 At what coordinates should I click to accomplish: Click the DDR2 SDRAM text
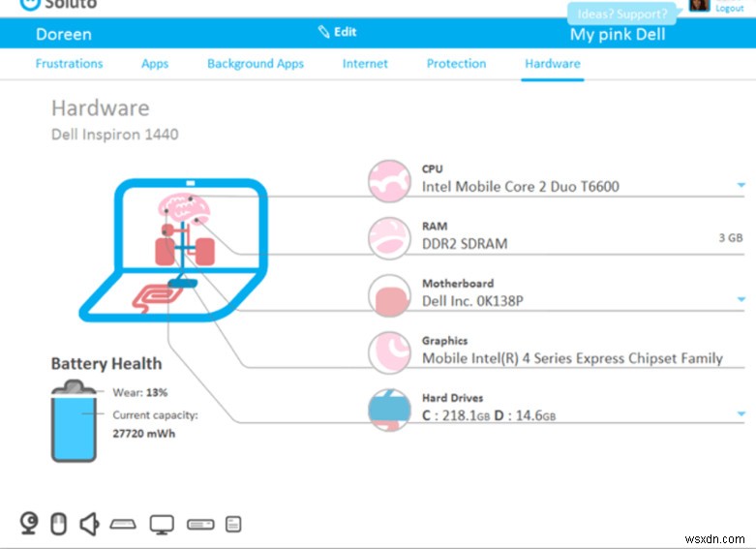point(465,244)
